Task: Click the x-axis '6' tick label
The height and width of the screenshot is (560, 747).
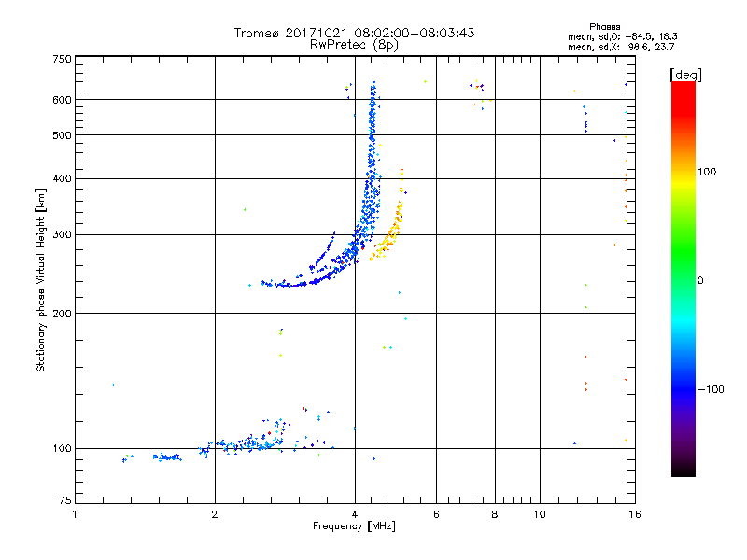Action: click(x=436, y=514)
